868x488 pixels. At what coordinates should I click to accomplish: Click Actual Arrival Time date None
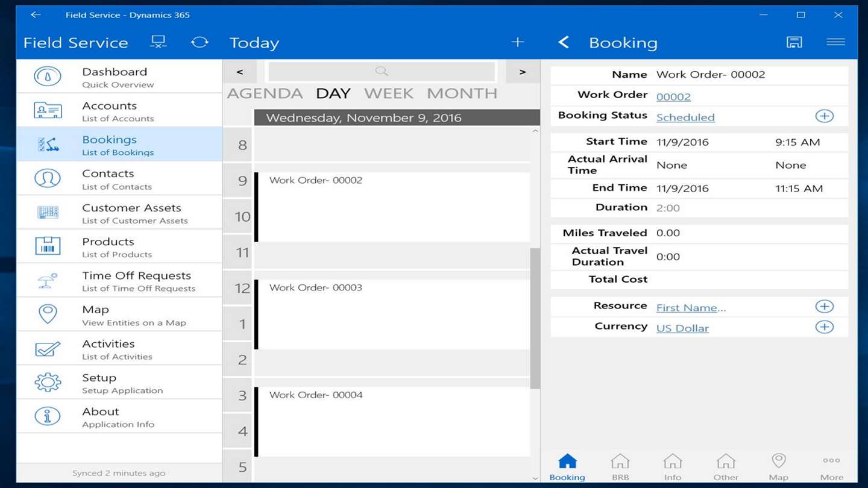671,165
